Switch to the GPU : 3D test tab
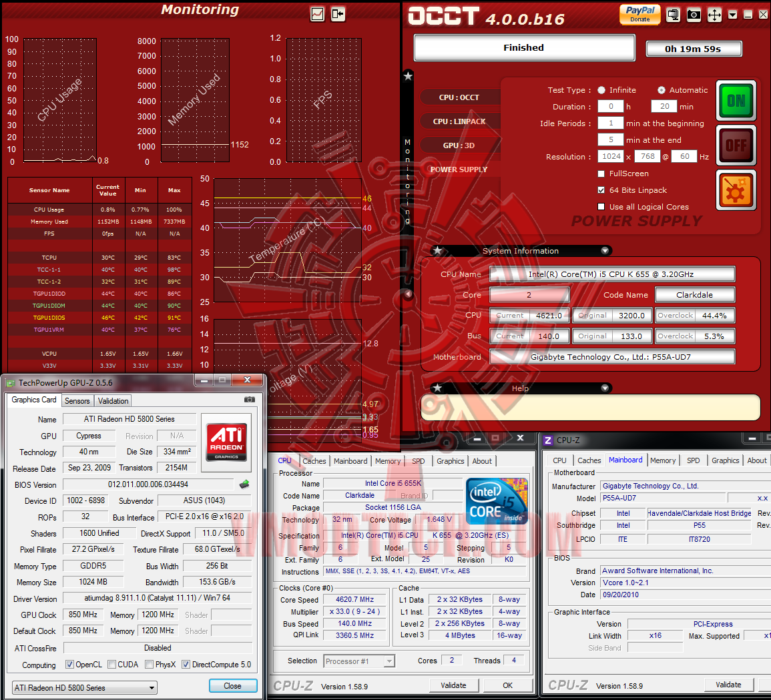The height and width of the screenshot is (700, 771). point(459,145)
